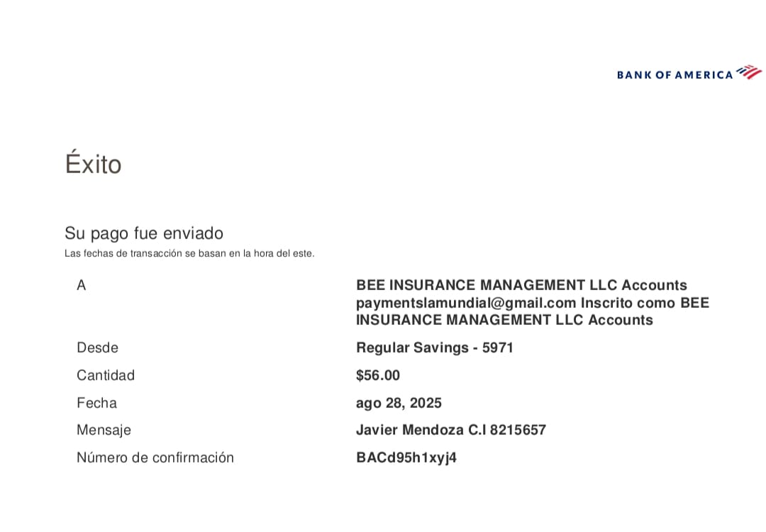This screenshot has width=766, height=532.
Task: Click the 'A' recipient label
Action: pos(82,285)
